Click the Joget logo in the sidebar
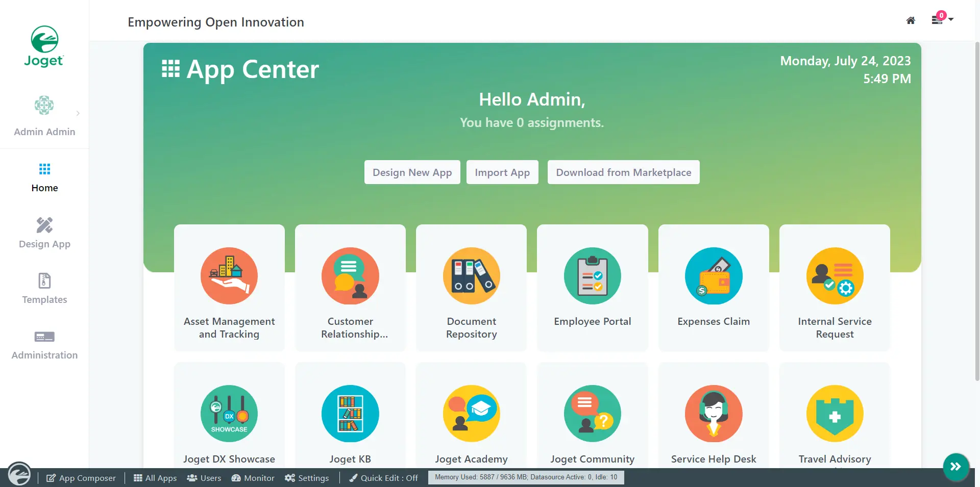 [44, 46]
